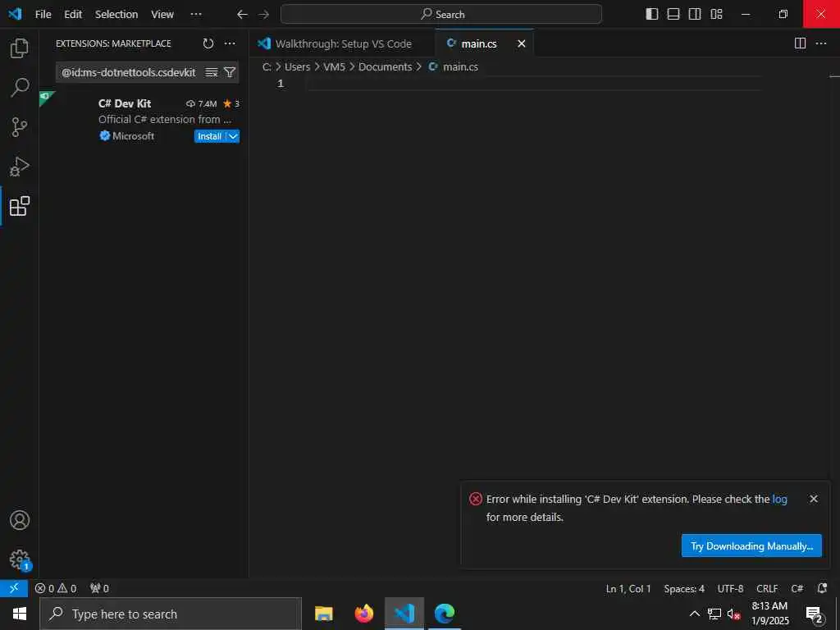
Task: Go forward with the navigation arrow
Action: click(263, 15)
